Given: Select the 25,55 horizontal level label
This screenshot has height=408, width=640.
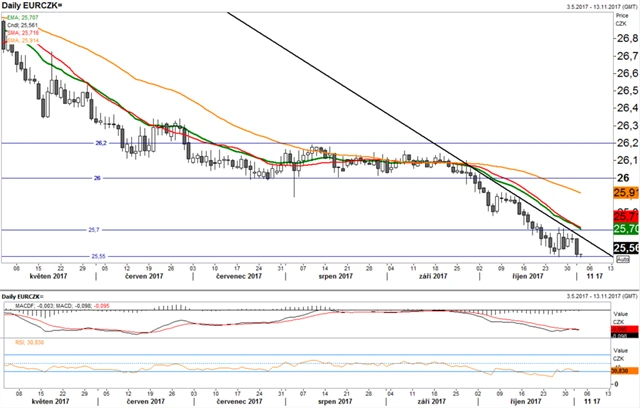Looking at the screenshot, I should 99,256.
